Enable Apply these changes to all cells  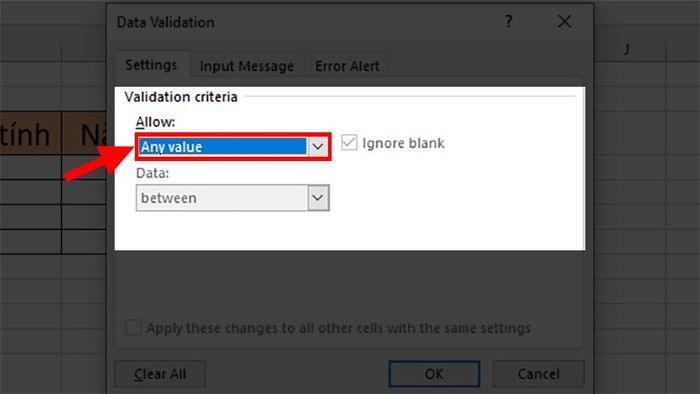tap(133, 328)
